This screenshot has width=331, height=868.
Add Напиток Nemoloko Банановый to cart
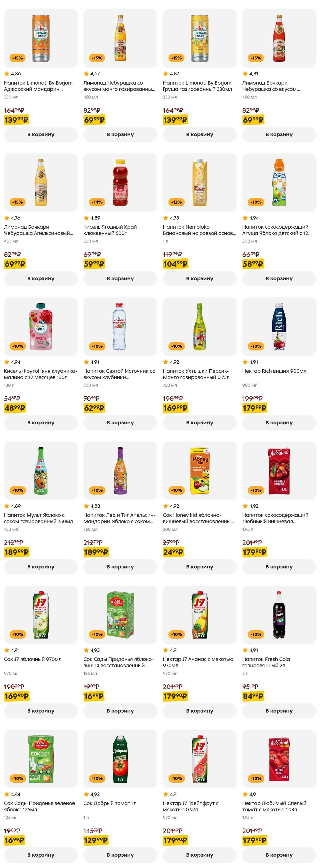tap(199, 278)
